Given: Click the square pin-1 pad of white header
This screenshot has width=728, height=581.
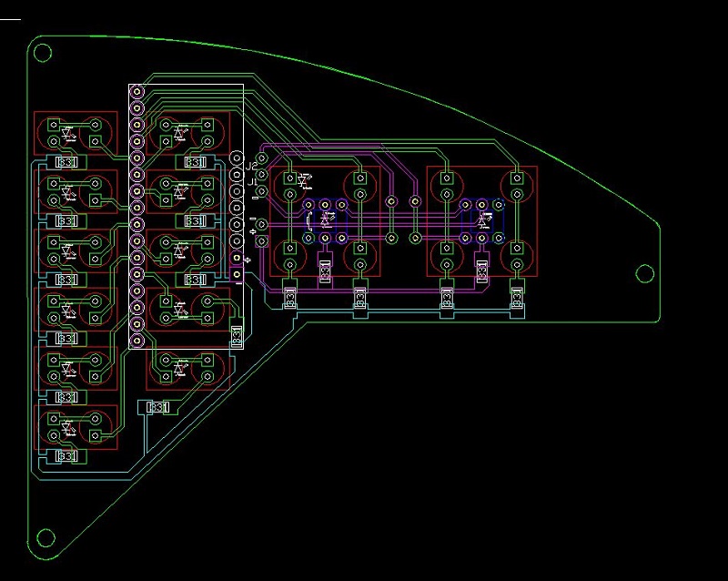Looking at the screenshot, I should coord(237,274).
